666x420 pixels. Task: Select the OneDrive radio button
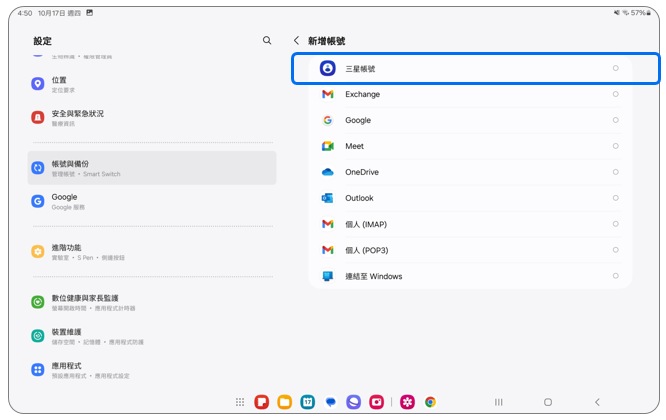click(x=615, y=172)
